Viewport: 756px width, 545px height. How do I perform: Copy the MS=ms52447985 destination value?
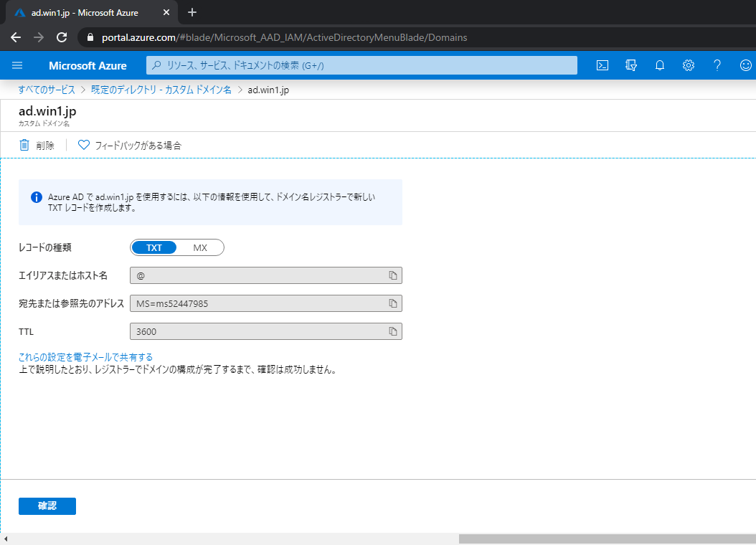[x=393, y=303]
